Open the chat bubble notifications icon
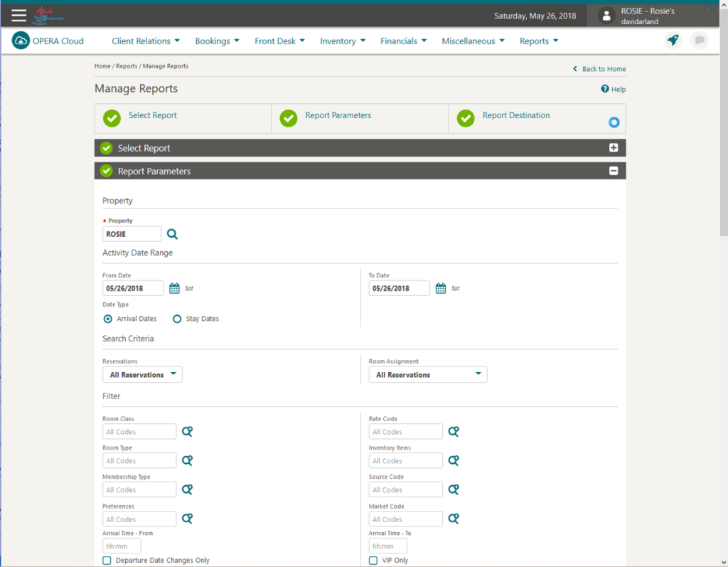The image size is (728, 567). 700,41
